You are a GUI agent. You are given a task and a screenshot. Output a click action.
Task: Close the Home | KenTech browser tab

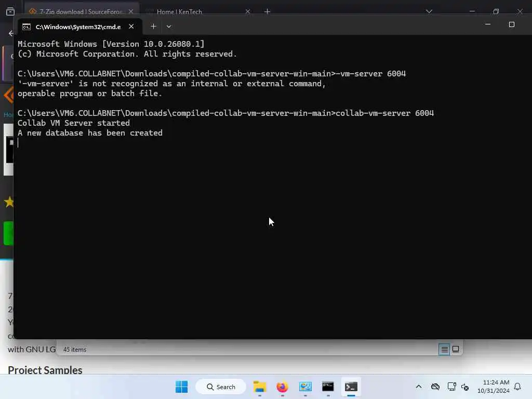248,11
